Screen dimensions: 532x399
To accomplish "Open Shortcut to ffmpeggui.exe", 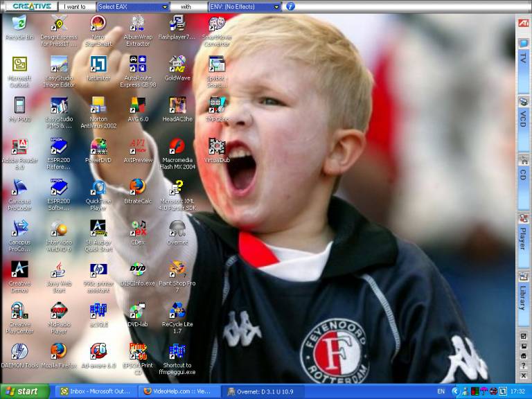I will click(x=177, y=351).
